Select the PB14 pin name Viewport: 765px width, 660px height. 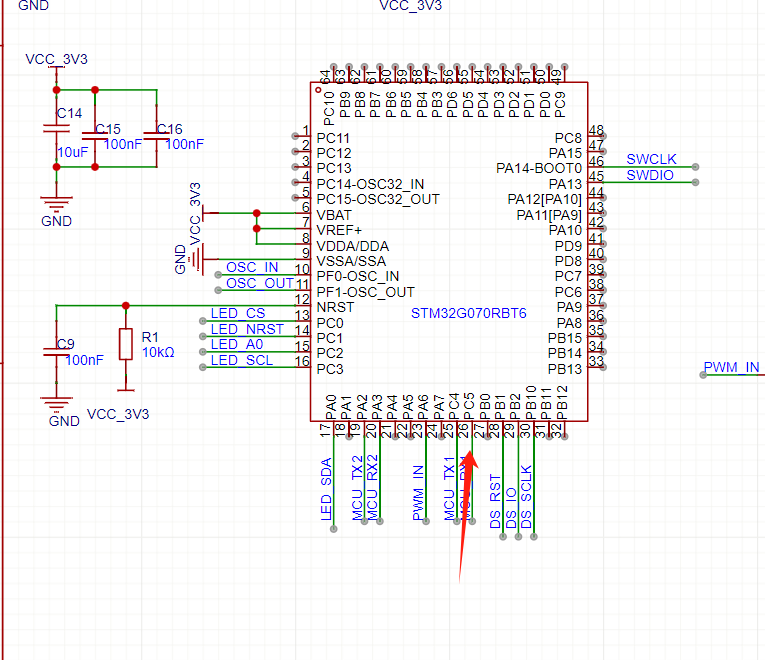tap(565, 353)
